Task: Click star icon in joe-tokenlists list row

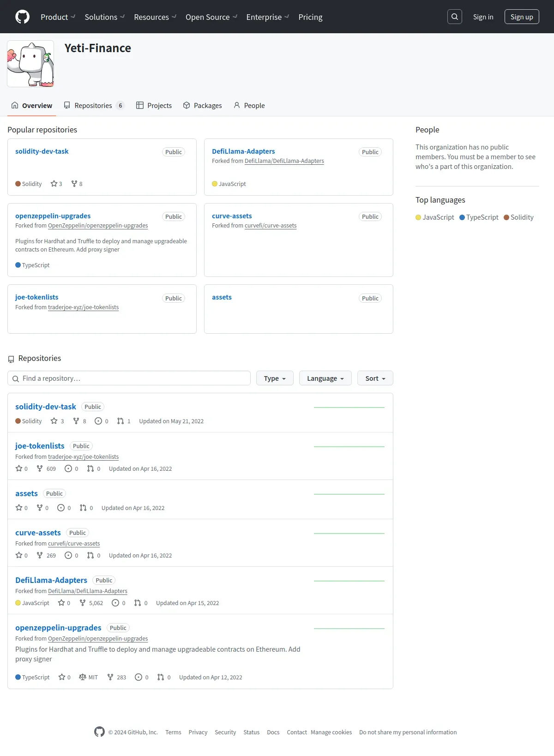Action: (x=19, y=468)
